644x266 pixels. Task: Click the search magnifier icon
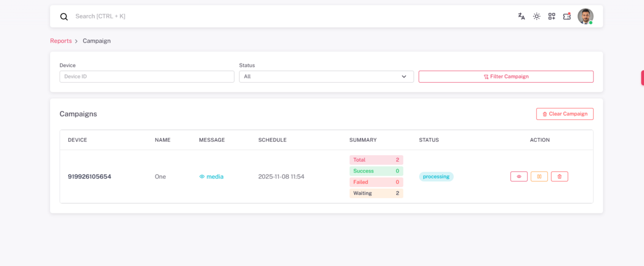[x=64, y=17]
